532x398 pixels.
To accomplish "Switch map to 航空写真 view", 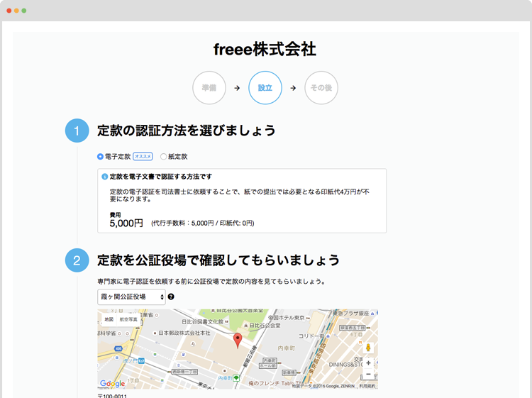I will pyautogui.click(x=128, y=319).
